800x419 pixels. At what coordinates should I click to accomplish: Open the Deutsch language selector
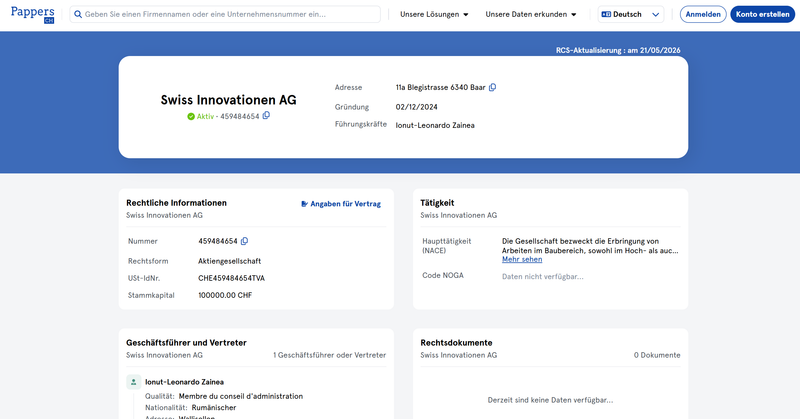[x=631, y=14]
